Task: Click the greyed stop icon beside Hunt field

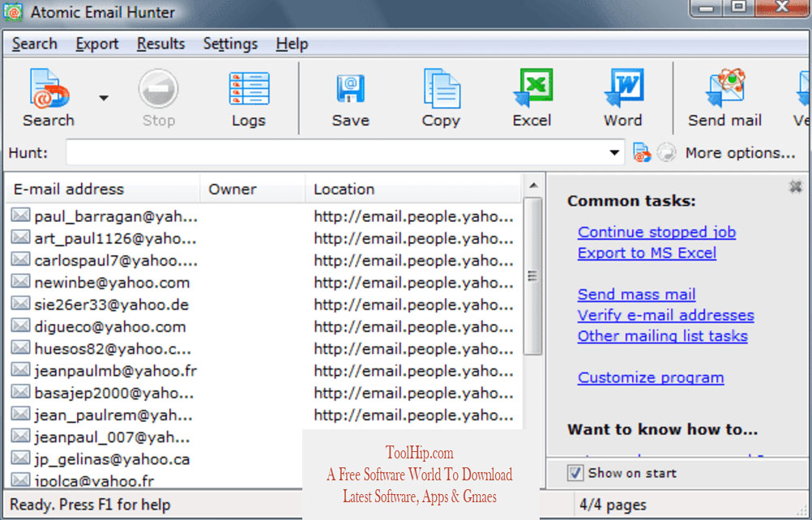Action: tap(666, 152)
